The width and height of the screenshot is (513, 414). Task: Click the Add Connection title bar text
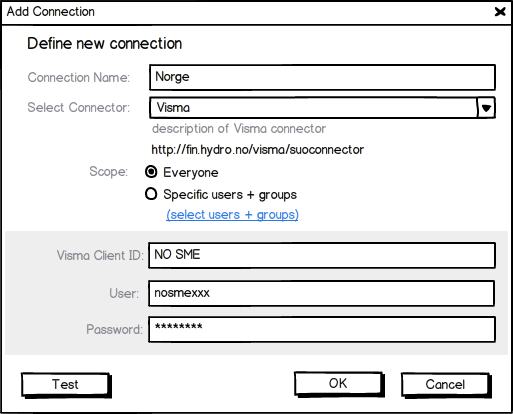click(51, 12)
